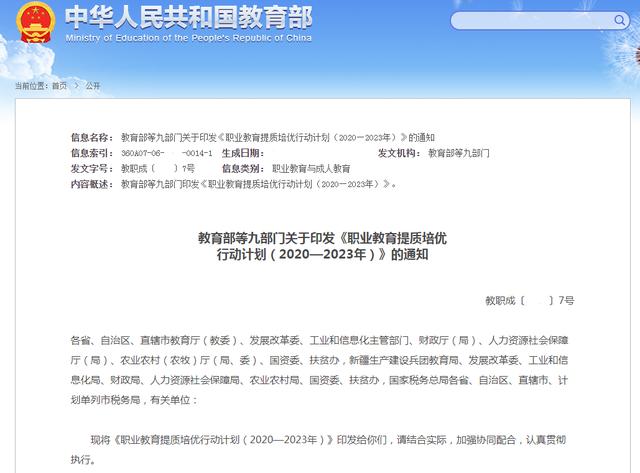The width and height of the screenshot is (640, 473).
Task: Click the paragraph line starting 各省、自治区
Action: 320,340
